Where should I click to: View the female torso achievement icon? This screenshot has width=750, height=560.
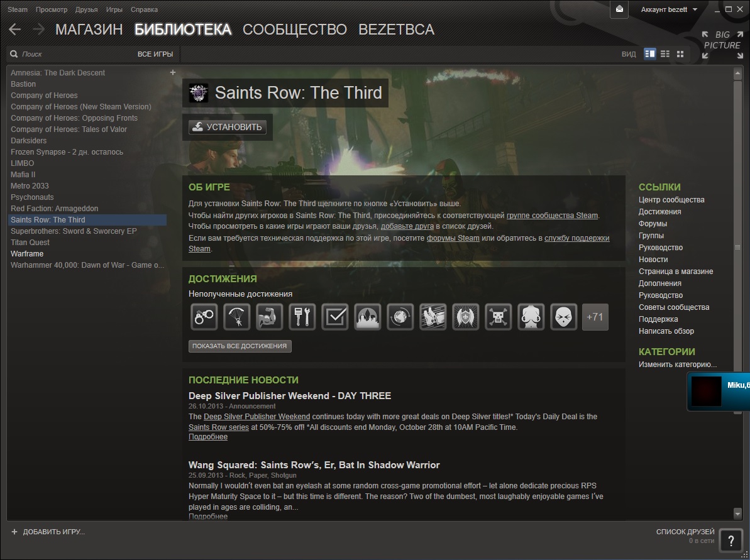point(531,317)
